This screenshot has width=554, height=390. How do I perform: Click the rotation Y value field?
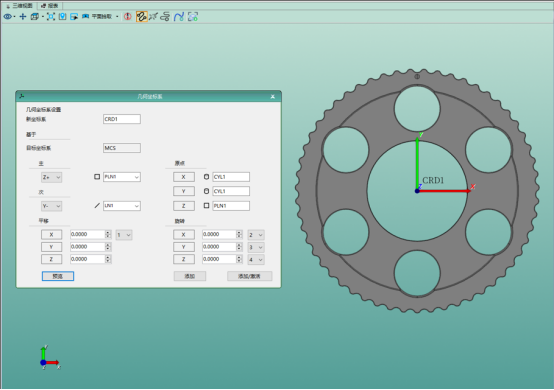tap(219, 247)
